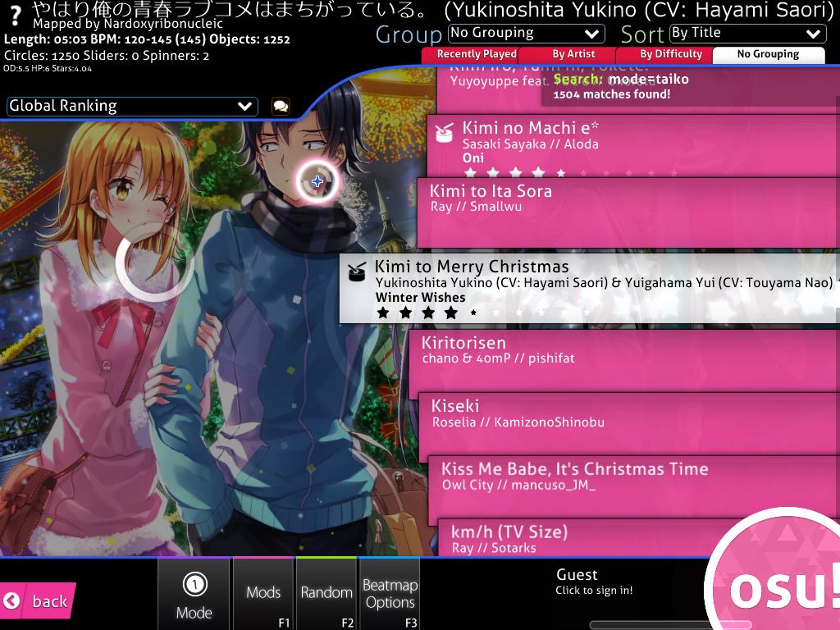
Task: Click the question mark ranked-status icon
Action: tap(16, 16)
